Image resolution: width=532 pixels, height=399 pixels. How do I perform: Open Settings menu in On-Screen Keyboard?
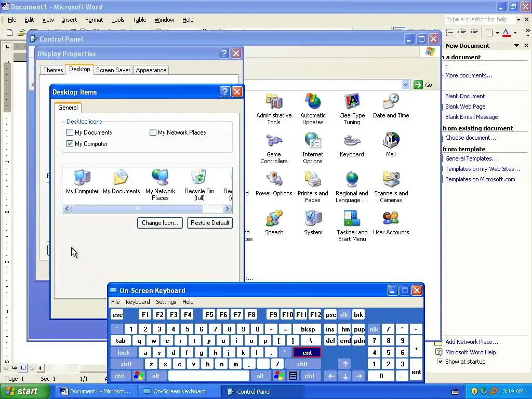[166, 302]
